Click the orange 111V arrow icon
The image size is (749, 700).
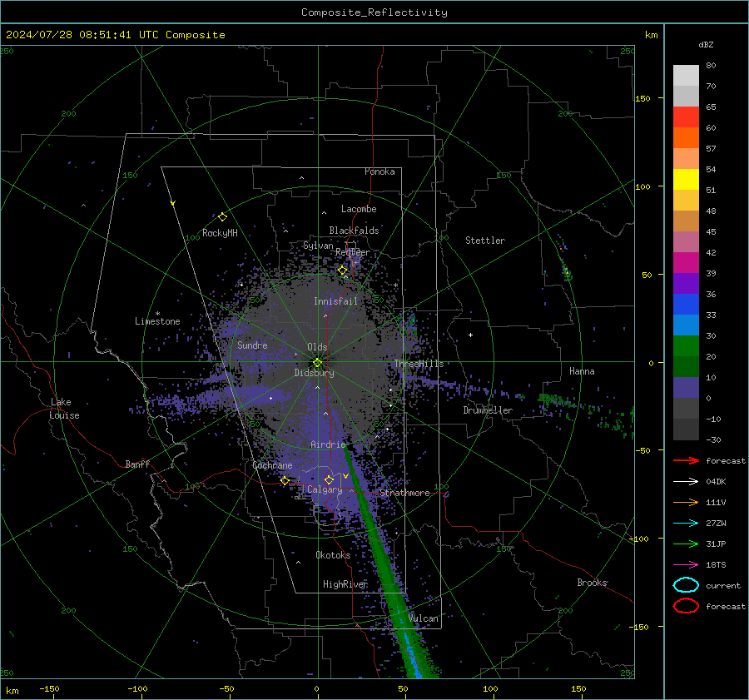tap(686, 502)
